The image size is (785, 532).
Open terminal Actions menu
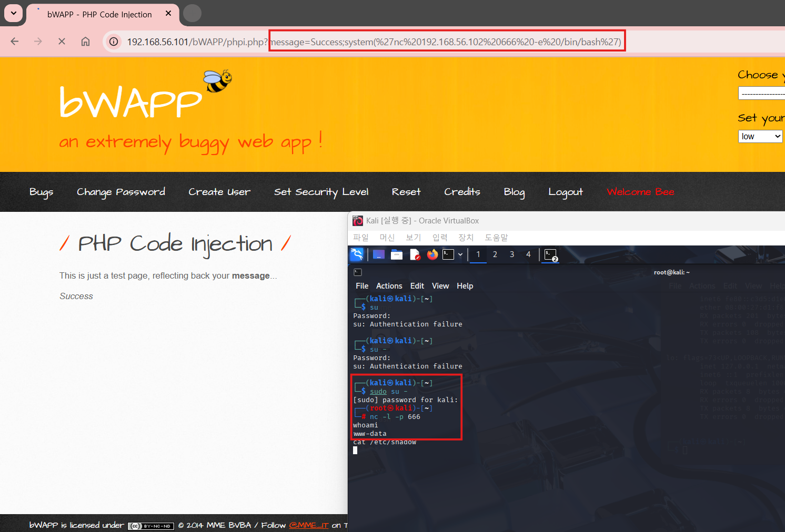(389, 286)
